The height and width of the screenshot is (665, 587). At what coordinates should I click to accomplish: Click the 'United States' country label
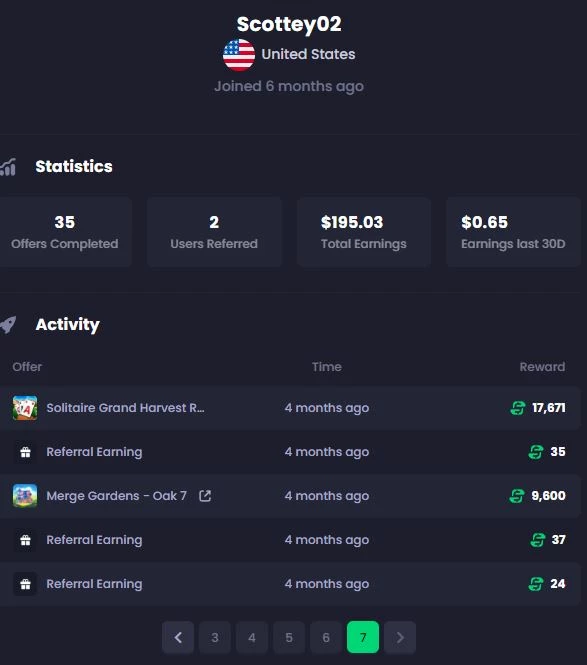tap(308, 54)
